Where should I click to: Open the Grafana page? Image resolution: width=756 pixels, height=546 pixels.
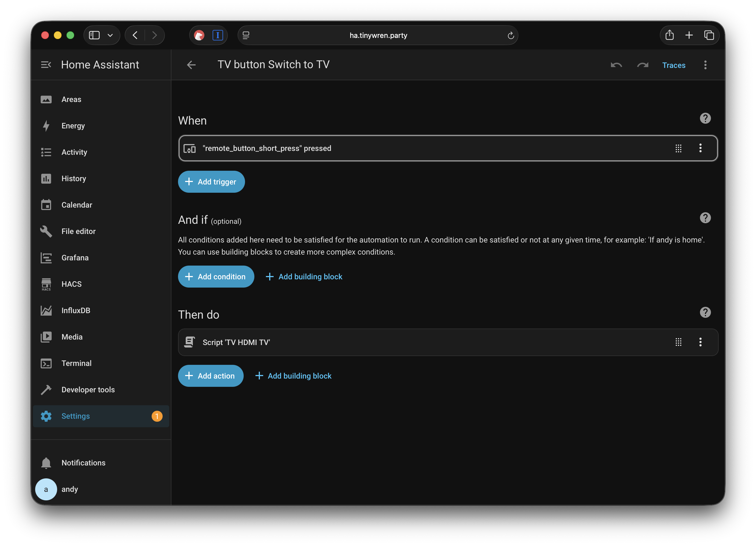pos(75,258)
